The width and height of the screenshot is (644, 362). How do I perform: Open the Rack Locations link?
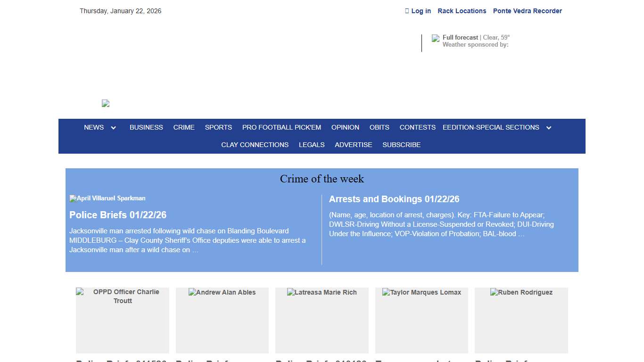click(462, 11)
